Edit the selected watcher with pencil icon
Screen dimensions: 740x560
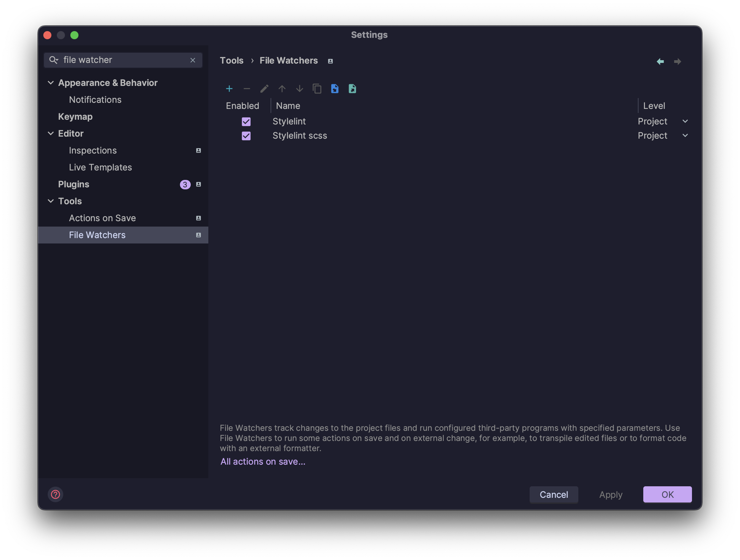264,89
